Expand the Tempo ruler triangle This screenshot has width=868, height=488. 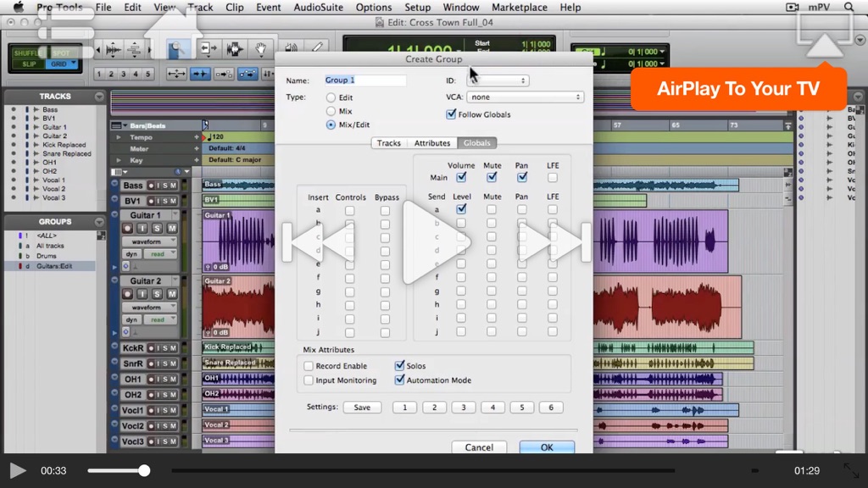118,136
